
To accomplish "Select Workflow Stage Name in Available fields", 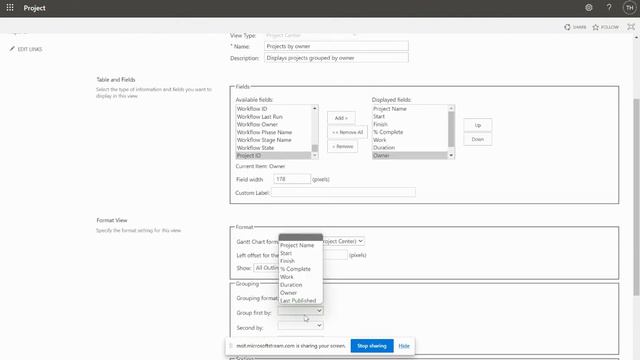I will point(273,140).
